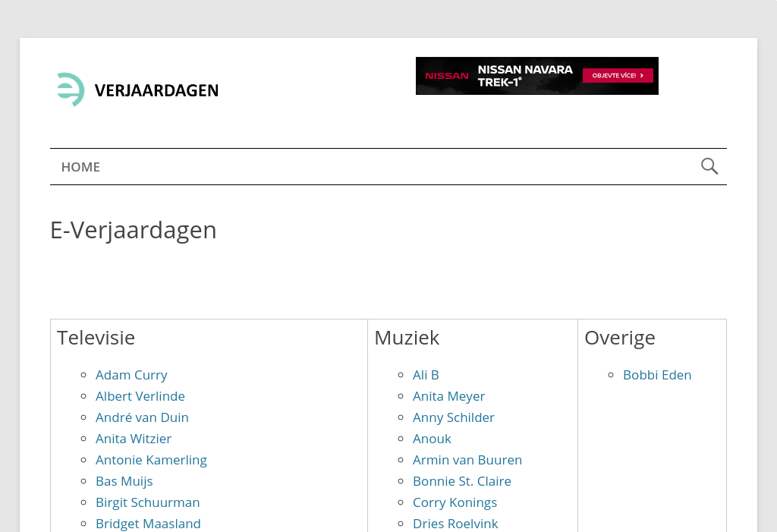Open the Armin van Buuren link
The image size is (777, 532).
pyautogui.click(x=467, y=460)
